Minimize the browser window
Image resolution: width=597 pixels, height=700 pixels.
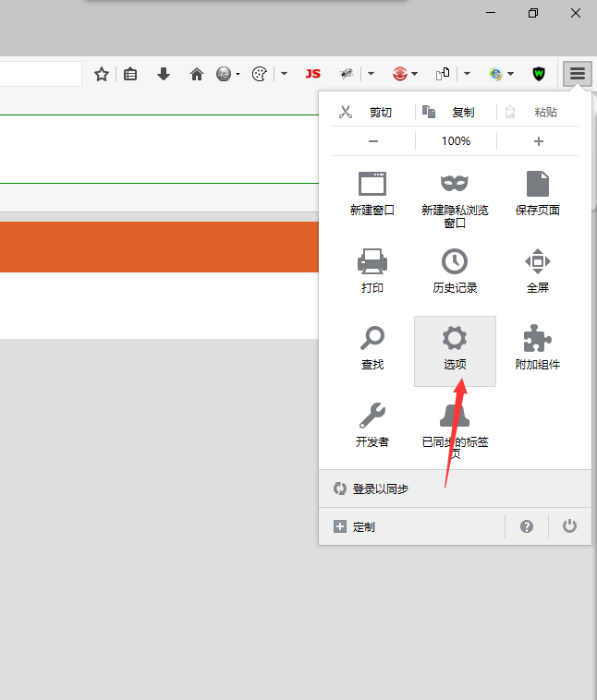pyautogui.click(x=491, y=13)
